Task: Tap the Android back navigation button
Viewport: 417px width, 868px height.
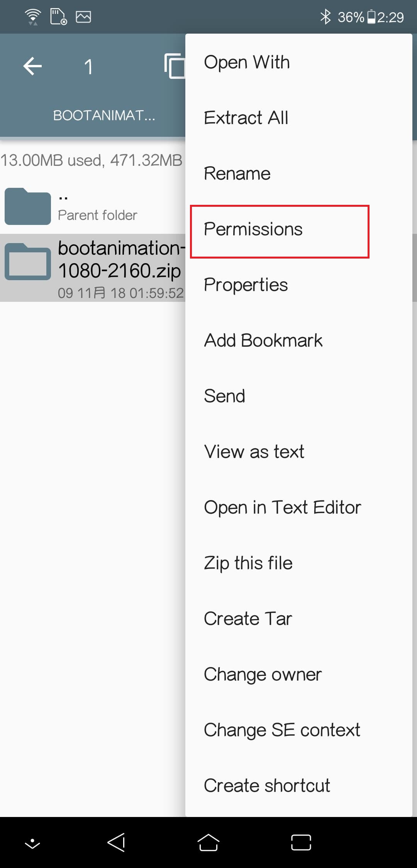Action: [x=116, y=842]
